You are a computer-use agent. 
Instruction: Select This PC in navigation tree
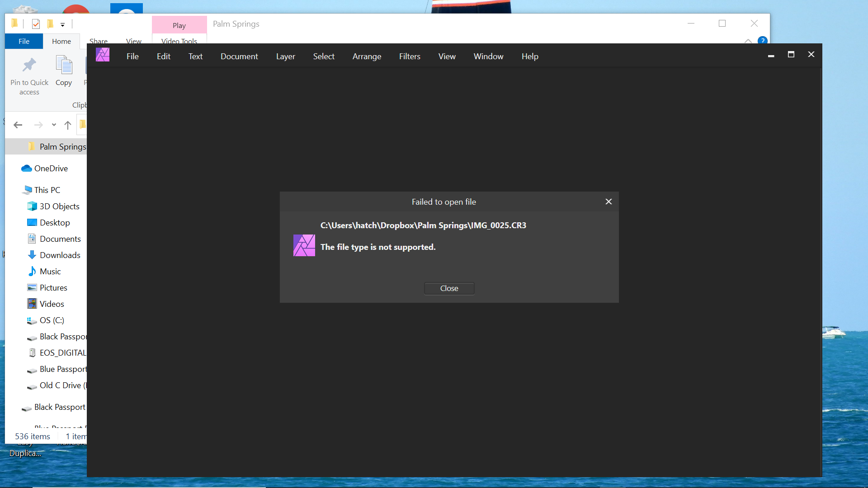[47, 190]
